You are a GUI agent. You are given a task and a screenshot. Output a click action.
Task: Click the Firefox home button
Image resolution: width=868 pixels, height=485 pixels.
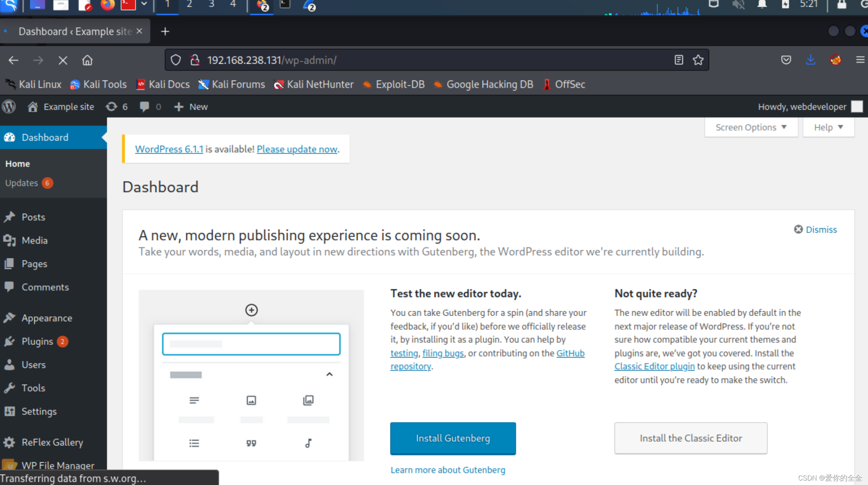point(87,60)
